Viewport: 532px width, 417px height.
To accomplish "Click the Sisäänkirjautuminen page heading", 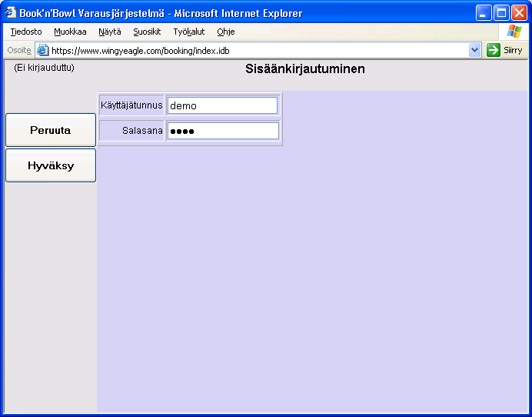I will [304, 68].
